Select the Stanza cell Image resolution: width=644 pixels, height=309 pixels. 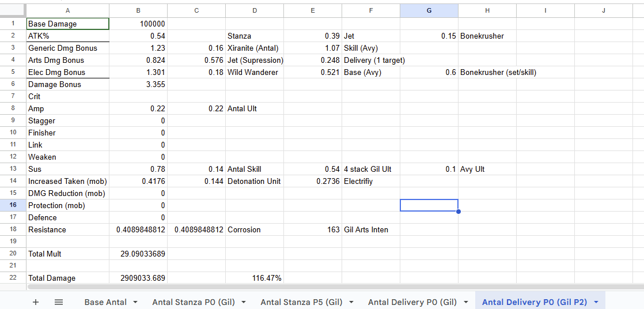tap(254, 36)
